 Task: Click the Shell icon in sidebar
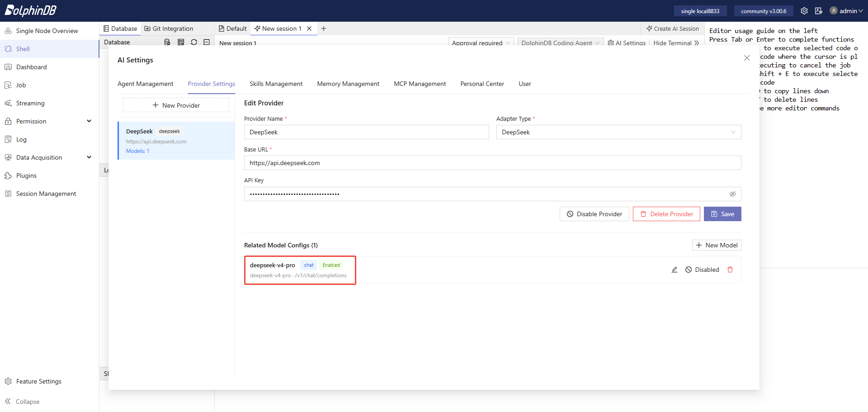click(8, 49)
